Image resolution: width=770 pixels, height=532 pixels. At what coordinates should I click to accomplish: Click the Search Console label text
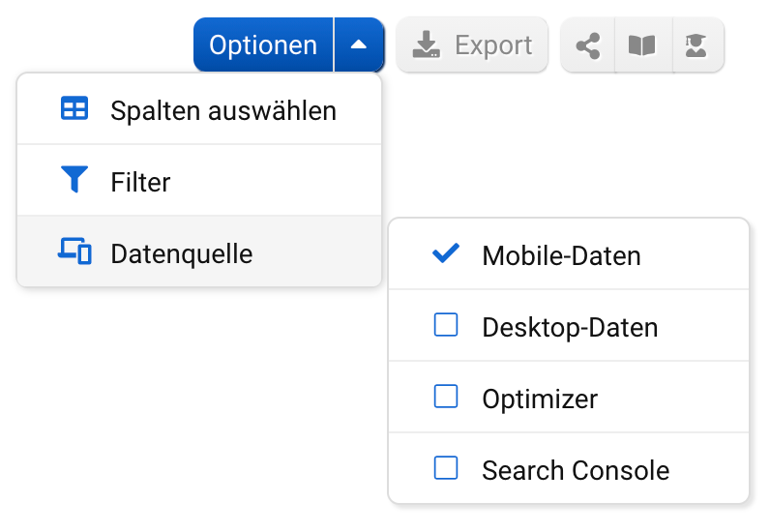click(x=576, y=471)
